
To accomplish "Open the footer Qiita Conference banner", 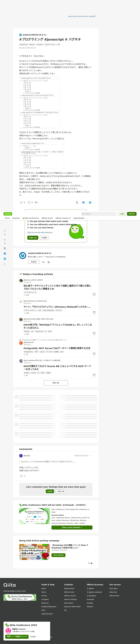I will (20, 597).
